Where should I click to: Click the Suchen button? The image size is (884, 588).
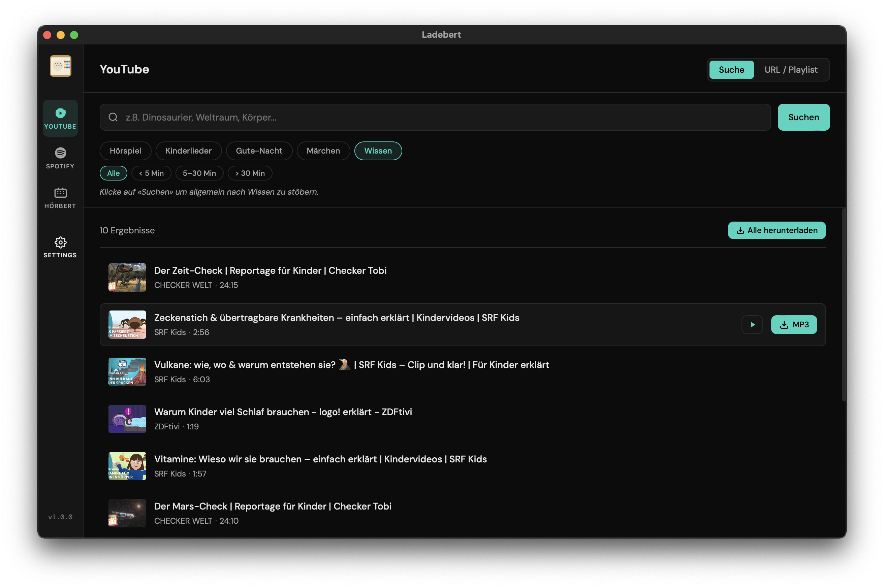[x=803, y=117]
